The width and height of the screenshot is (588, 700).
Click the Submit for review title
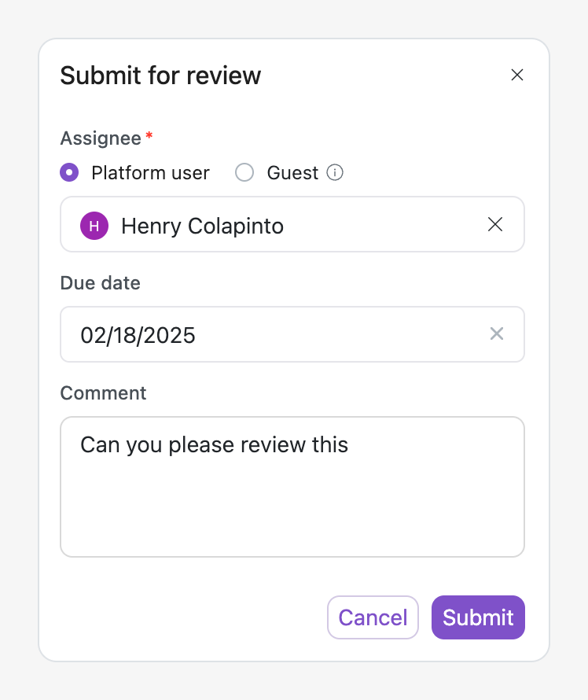click(x=160, y=76)
